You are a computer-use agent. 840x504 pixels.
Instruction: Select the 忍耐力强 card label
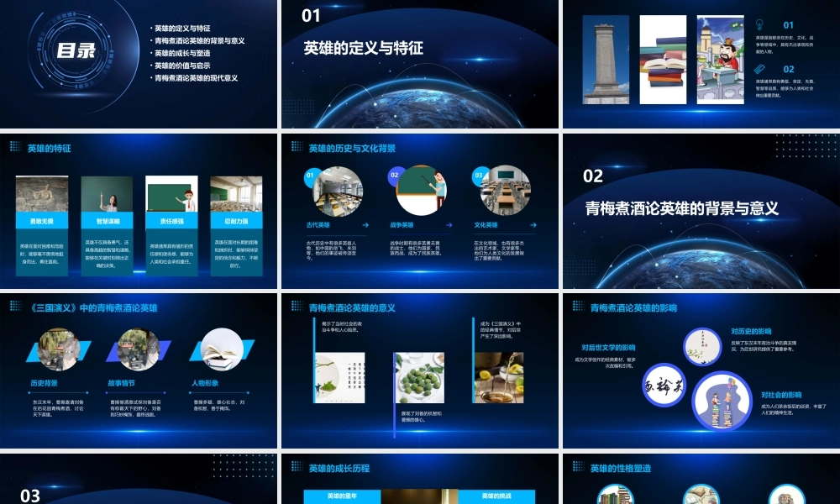[236, 221]
